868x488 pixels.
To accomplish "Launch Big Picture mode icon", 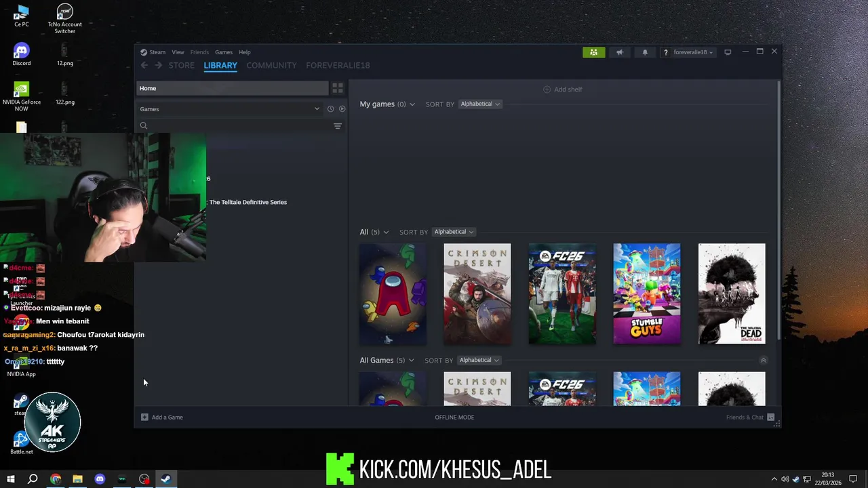I will [x=728, y=52].
